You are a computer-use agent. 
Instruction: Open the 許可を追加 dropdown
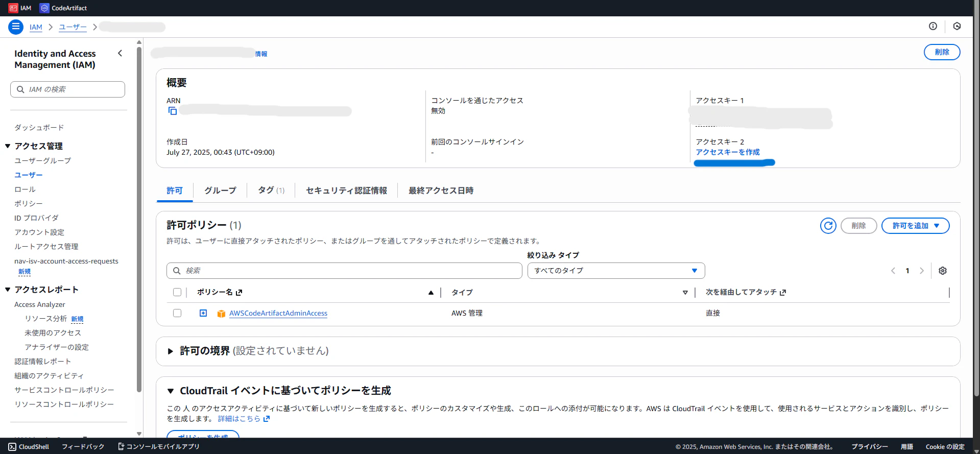tap(915, 226)
